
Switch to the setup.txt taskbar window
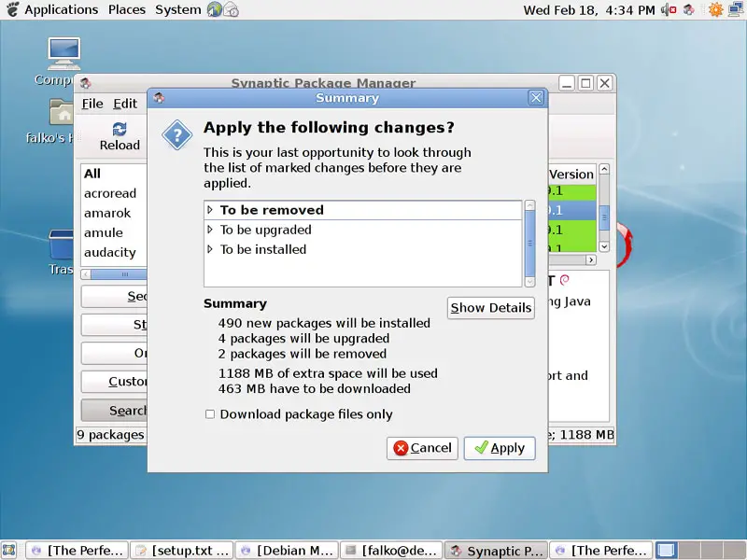[182, 550]
